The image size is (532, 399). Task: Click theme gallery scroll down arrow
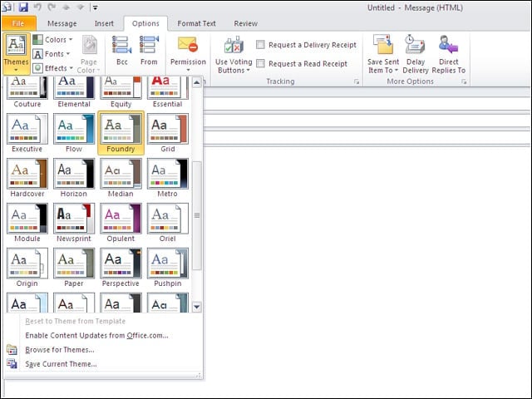pos(197,307)
